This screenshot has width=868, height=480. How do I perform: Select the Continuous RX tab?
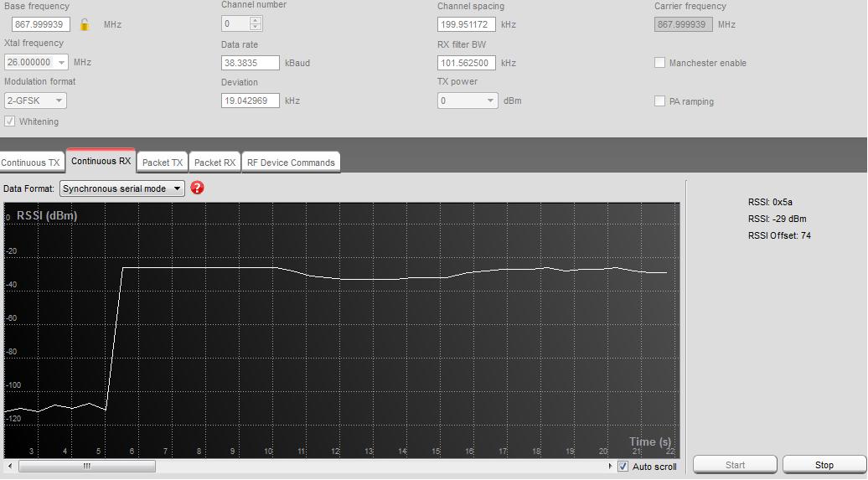coord(101,161)
